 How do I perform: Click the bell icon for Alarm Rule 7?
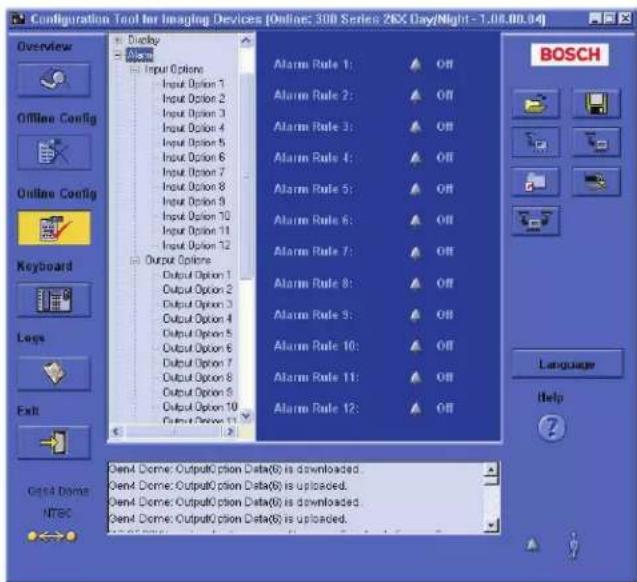coord(416,252)
